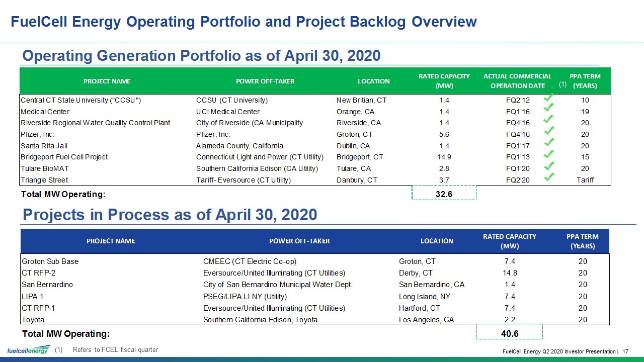
Task: Click the Long Island, NY location
Action: (x=425, y=297)
